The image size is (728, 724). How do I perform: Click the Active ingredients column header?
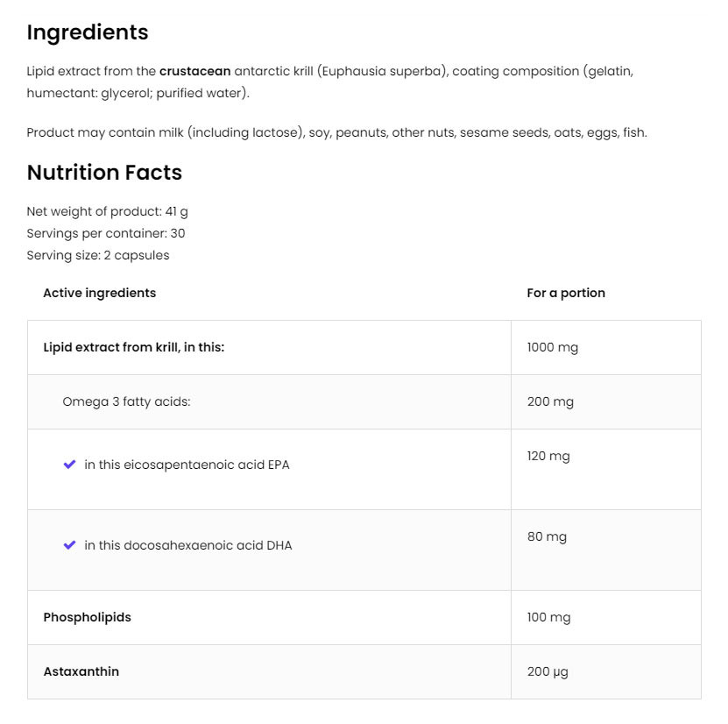tap(99, 293)
